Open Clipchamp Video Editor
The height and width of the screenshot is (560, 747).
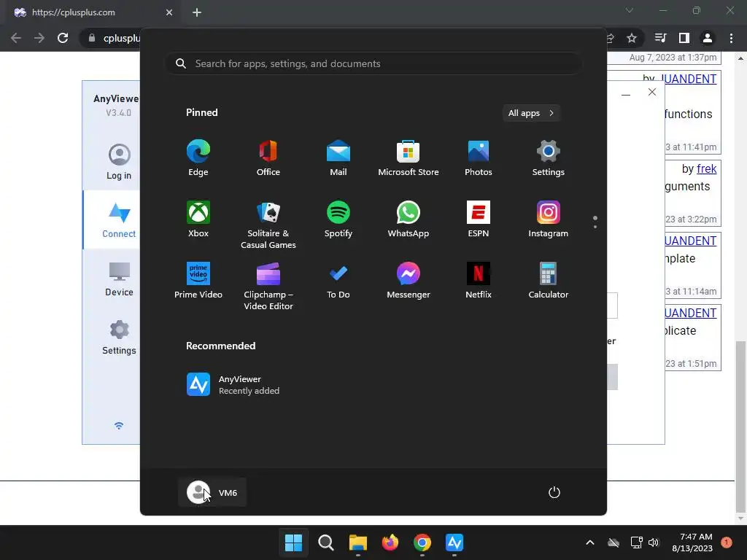[x=268, y=286]
